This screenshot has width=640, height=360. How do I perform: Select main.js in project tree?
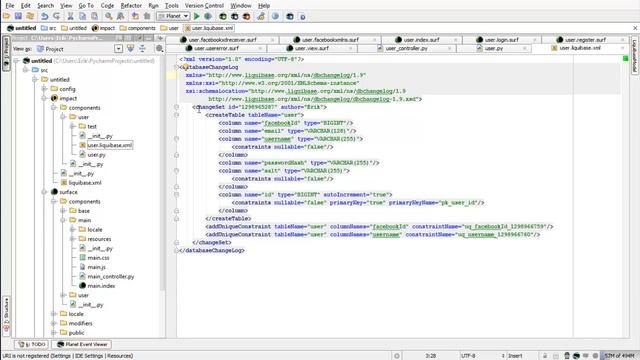96,267
